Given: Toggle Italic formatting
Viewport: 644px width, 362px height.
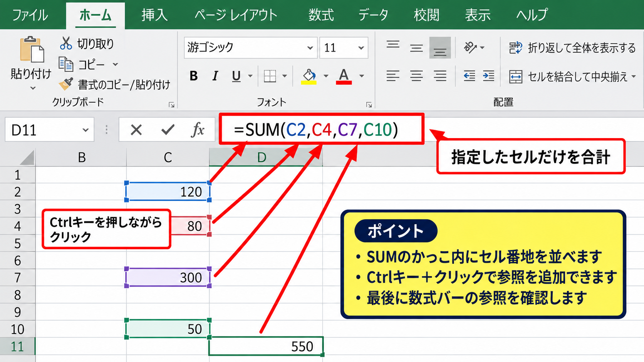Looking at the screenshot, I should [x=215, y=76].
